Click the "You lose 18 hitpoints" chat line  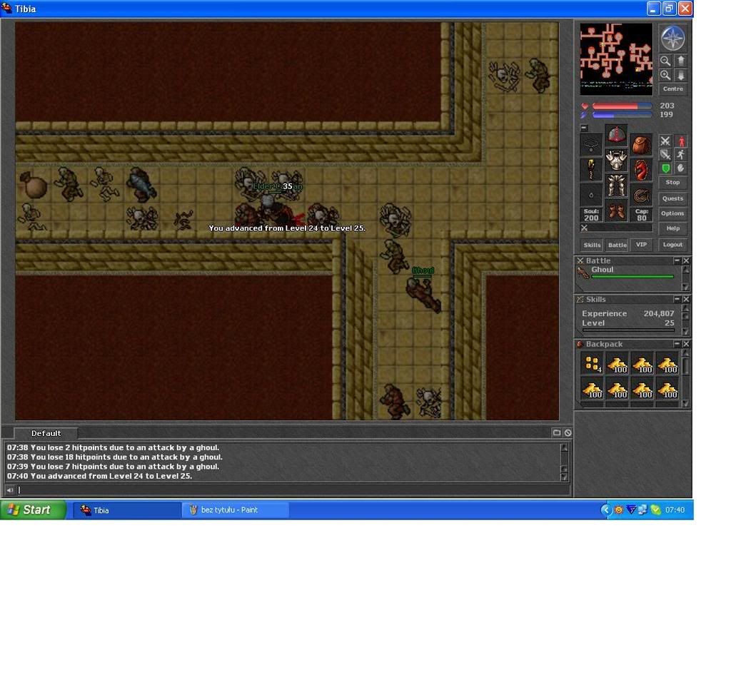[115, 457]
